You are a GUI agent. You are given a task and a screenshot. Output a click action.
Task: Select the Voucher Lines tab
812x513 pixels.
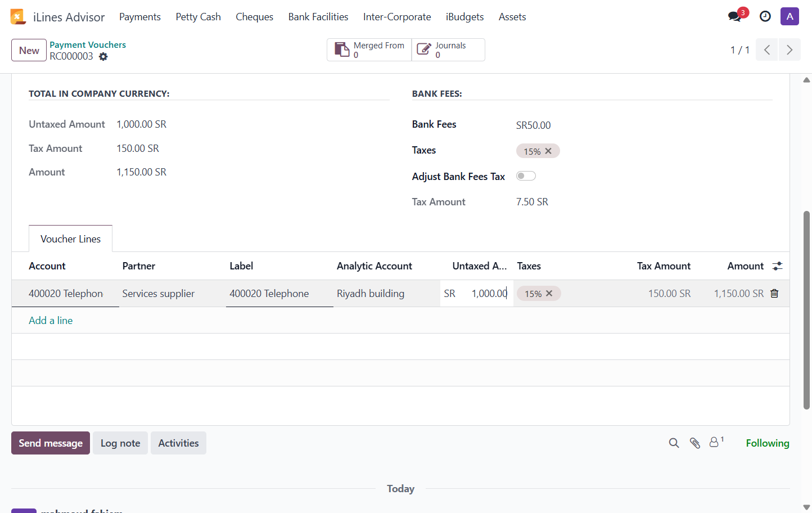(x=70, y=239)
